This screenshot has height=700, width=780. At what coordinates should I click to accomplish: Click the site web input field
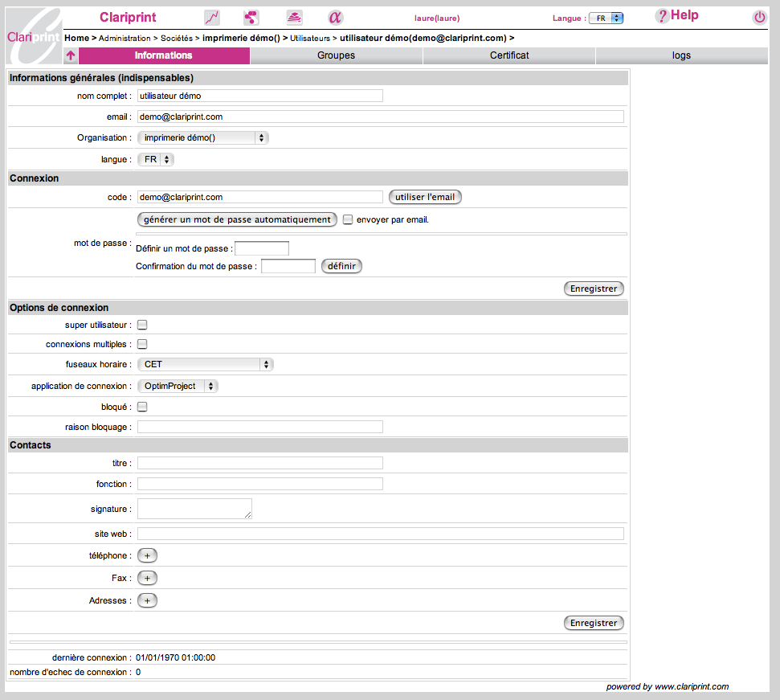(380, 534)
